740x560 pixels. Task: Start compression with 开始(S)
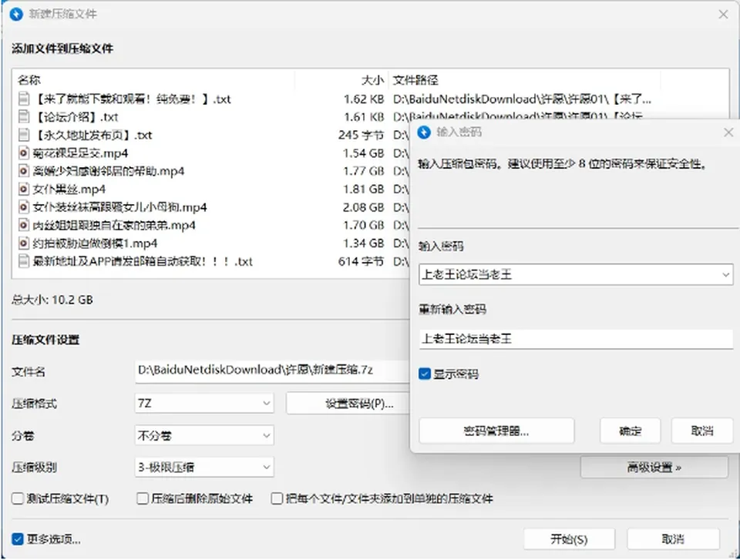coord(569,539)
